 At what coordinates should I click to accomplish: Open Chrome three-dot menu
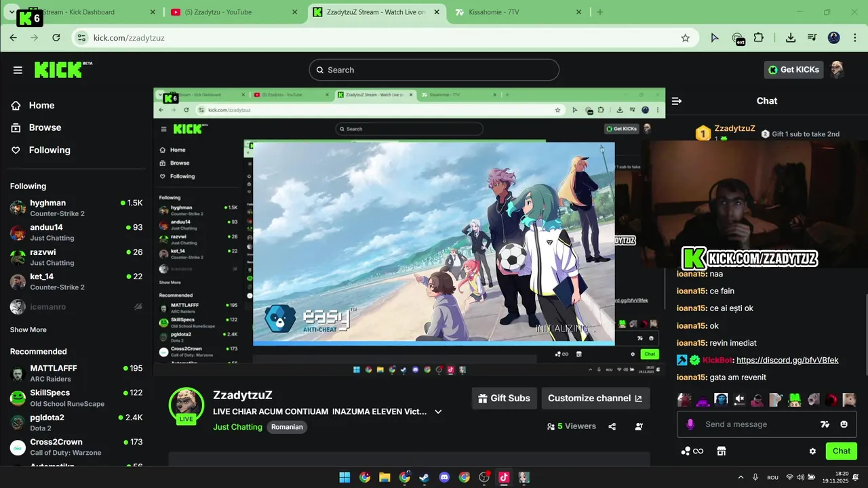(x=855, y=38)
